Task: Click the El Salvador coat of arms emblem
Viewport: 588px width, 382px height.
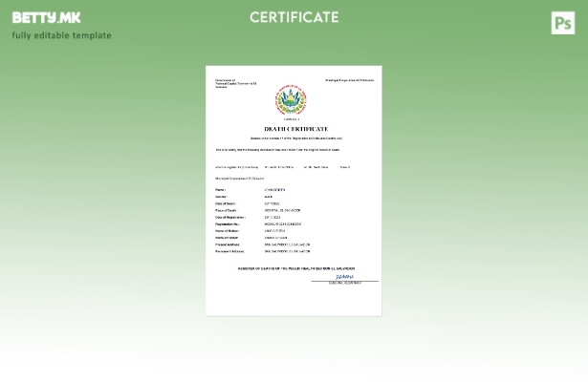Action: click(291, 100)
